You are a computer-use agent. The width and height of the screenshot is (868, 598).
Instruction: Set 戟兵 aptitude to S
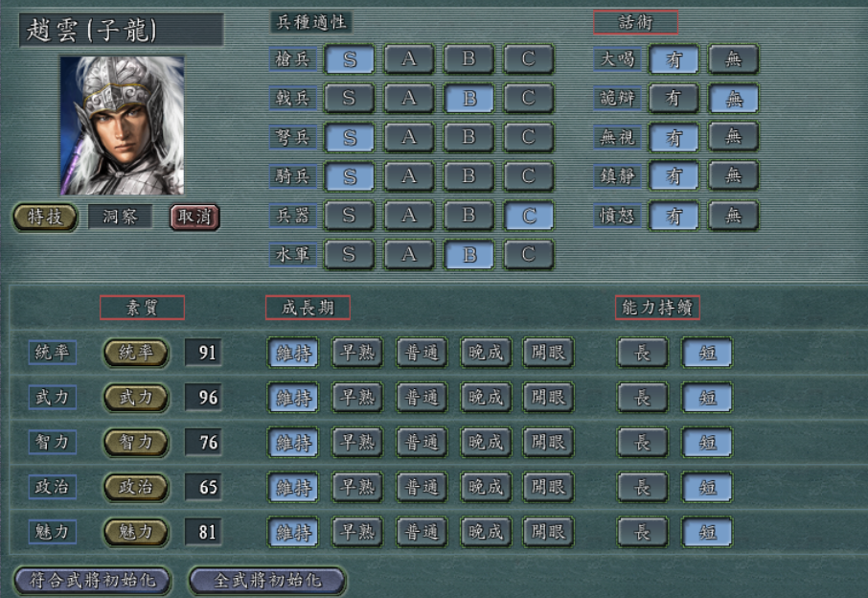tap(350, 98)
